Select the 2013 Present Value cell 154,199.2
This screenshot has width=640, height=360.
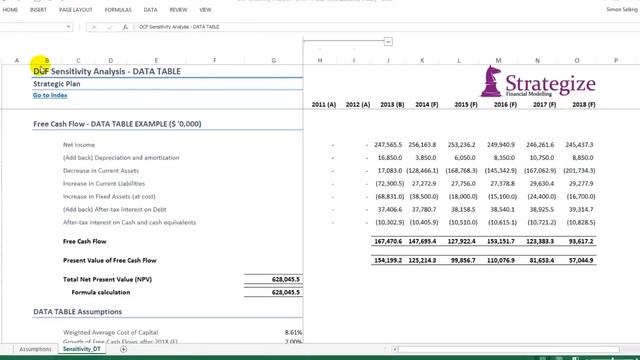point(388,260)
